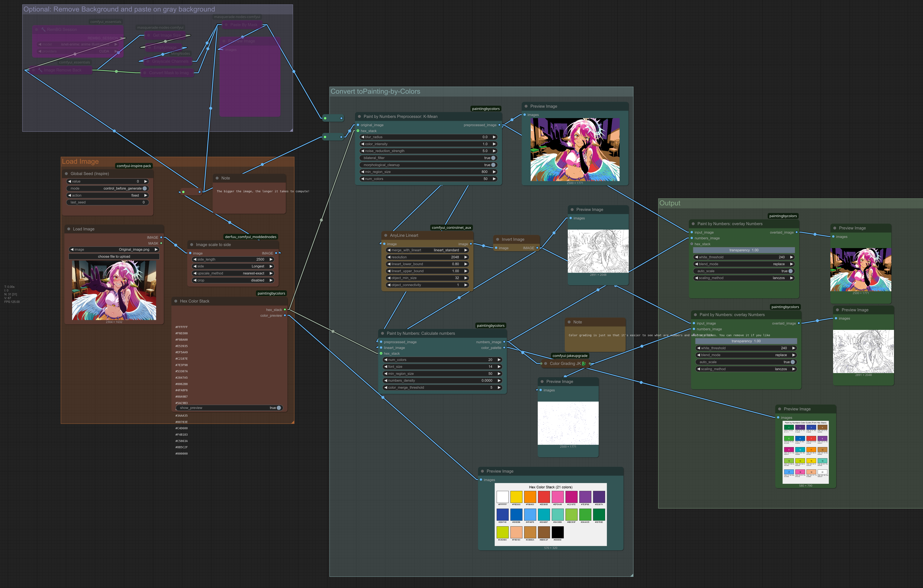Collapse the Image scale to side node dot
This screenshot has width=923, height=588.
(x=192, y=245)
